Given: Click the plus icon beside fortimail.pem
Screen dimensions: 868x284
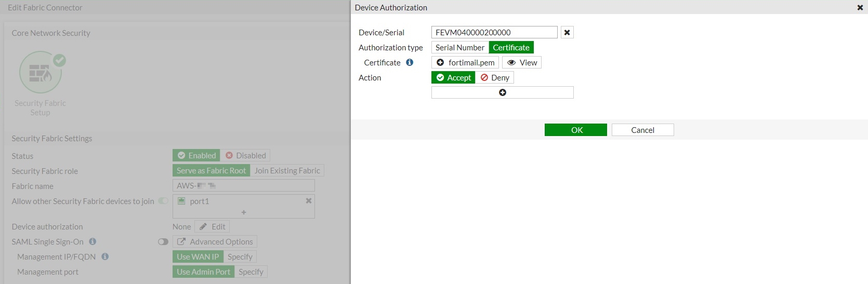Looking at the screenshot, I should pos(440,62).
